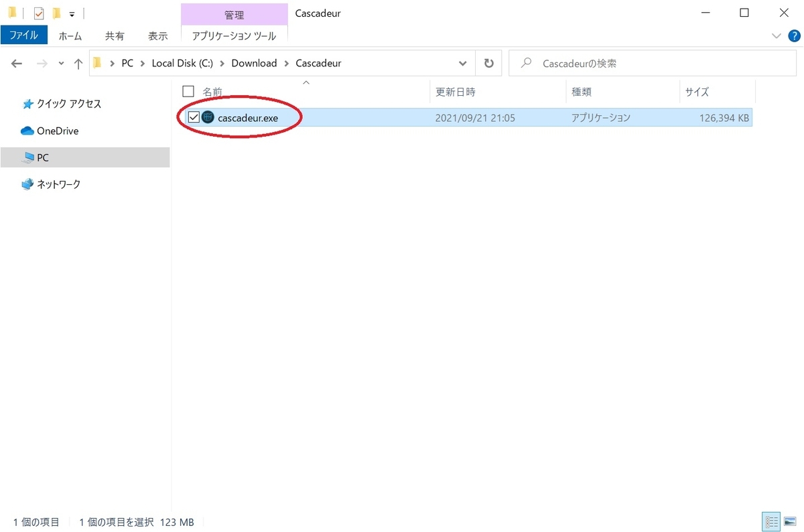
Task: Expand the breadcrumb chevron after Download
Action: [286, 64]
